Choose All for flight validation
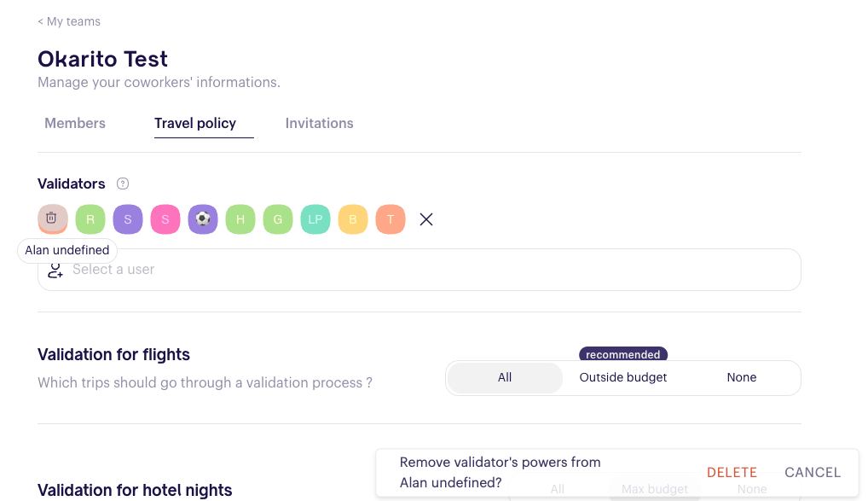This screenshot has width=868, height=501. tap(505, 378)
